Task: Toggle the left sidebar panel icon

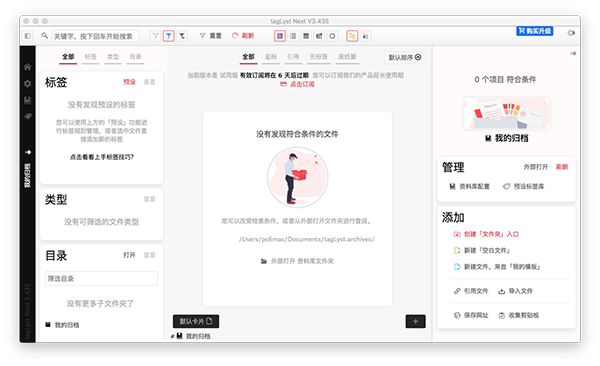Action: point(28,36)
